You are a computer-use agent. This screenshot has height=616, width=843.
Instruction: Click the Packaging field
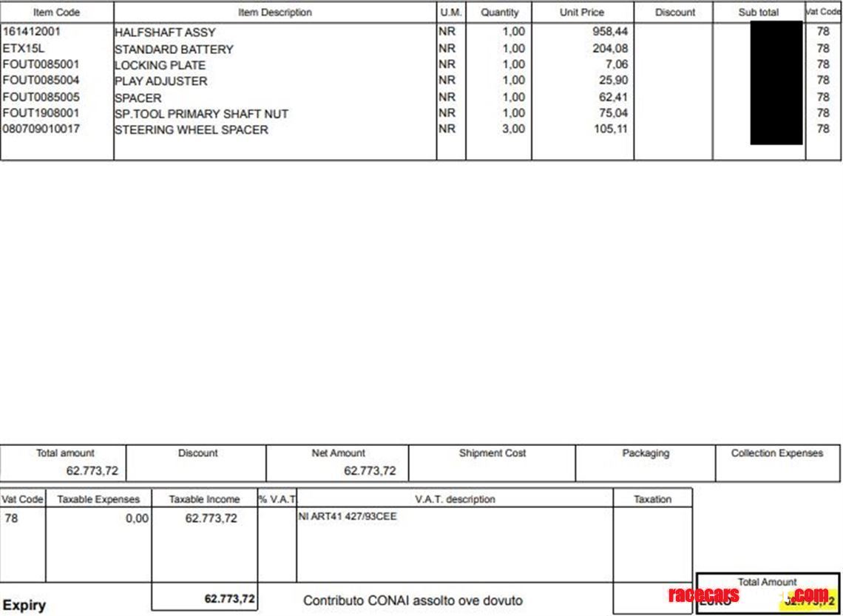tap(645, 463)
